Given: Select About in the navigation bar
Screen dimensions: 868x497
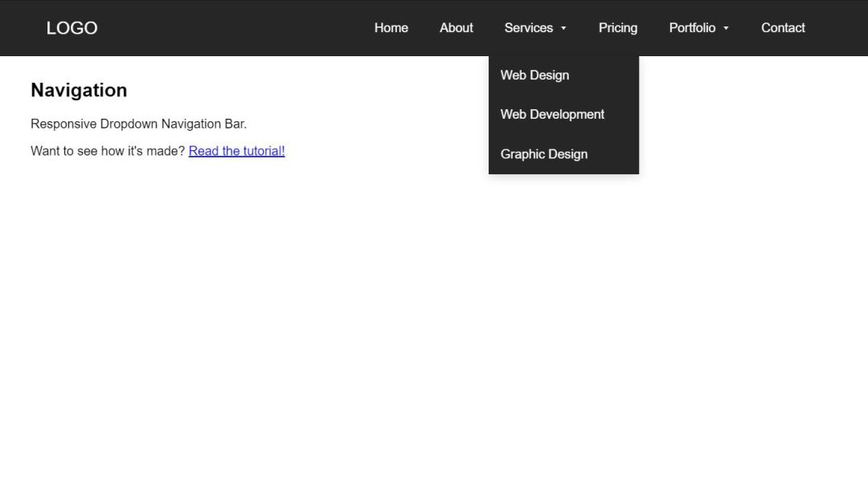Looking at the screenshot, I should point(456,27).
